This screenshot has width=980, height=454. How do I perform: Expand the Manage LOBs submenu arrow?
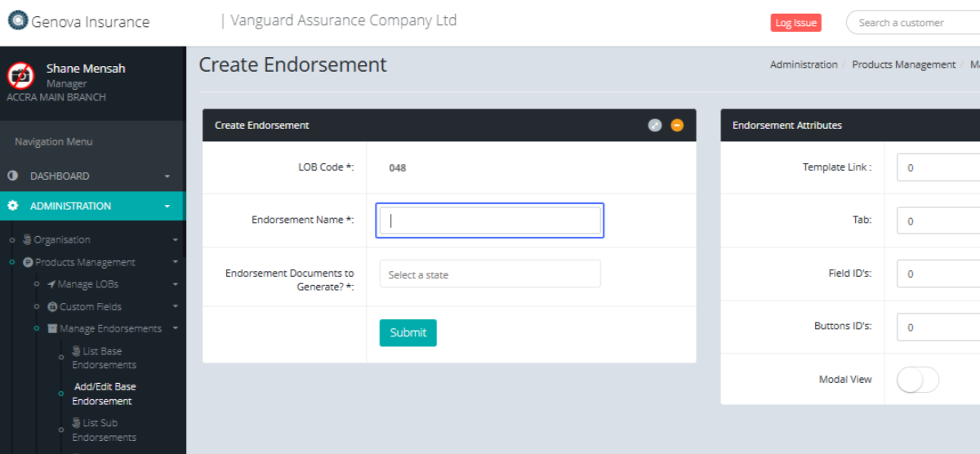point(175,284)
